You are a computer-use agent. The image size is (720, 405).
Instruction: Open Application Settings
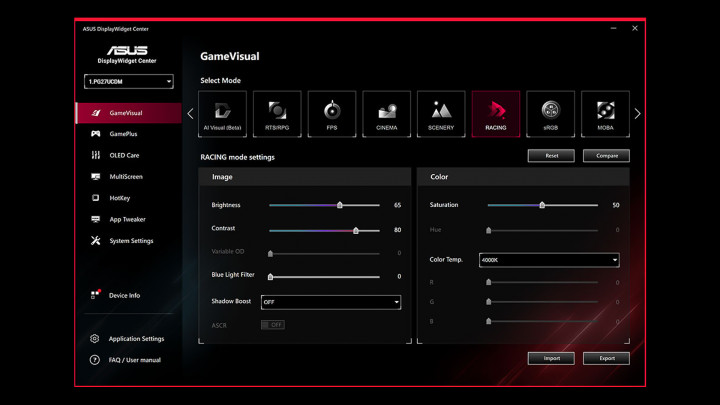pos(136,338)
